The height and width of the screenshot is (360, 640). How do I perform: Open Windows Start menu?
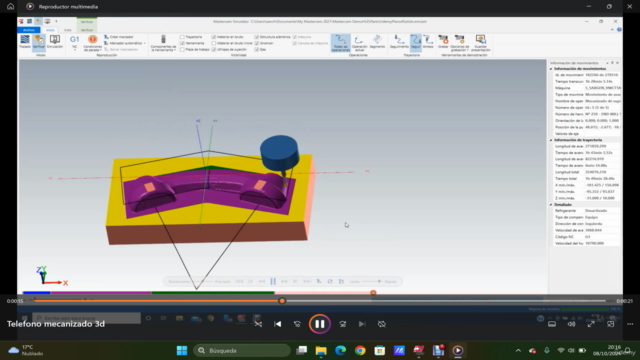coord(182,350)
